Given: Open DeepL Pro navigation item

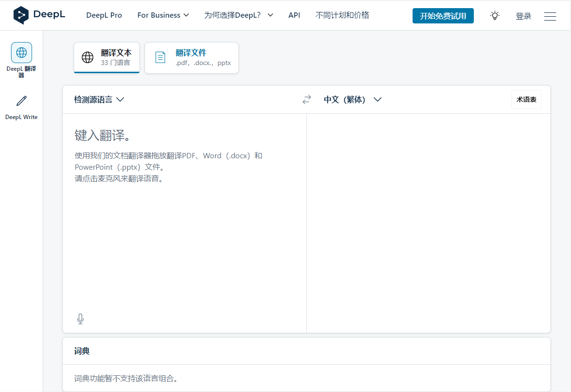Looking at the screenshot, I should [104, 15].
